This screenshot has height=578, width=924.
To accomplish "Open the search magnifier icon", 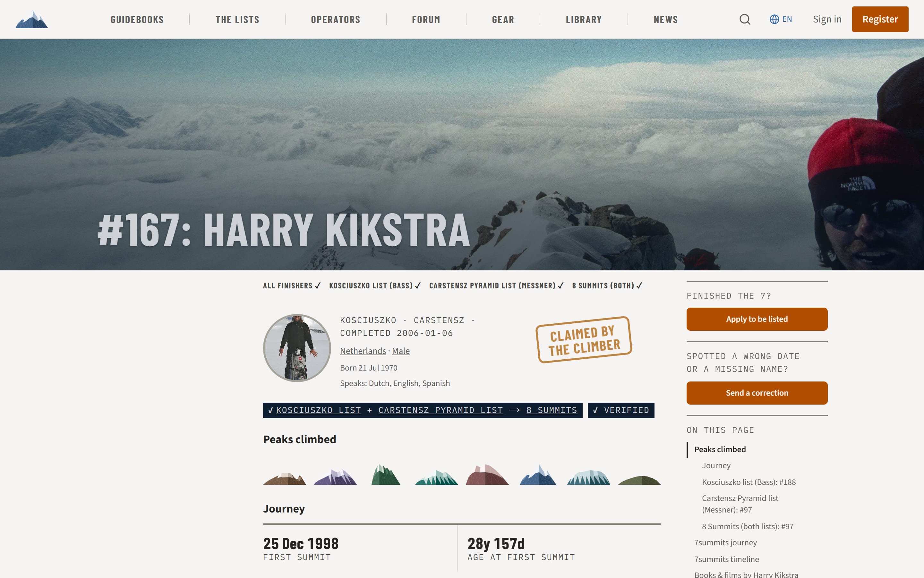I will click(x=745, y=19).
